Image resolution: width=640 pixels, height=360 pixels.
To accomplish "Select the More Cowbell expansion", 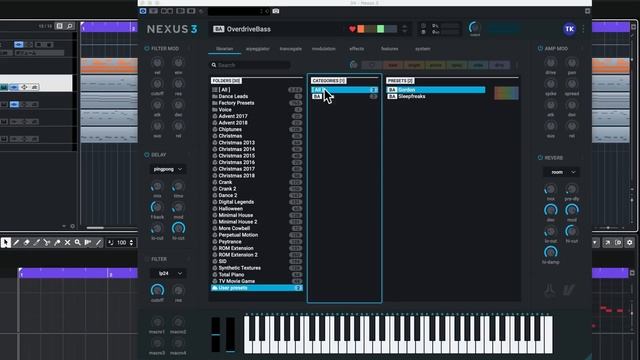I will pyautogui.click(x=257, y=229).
